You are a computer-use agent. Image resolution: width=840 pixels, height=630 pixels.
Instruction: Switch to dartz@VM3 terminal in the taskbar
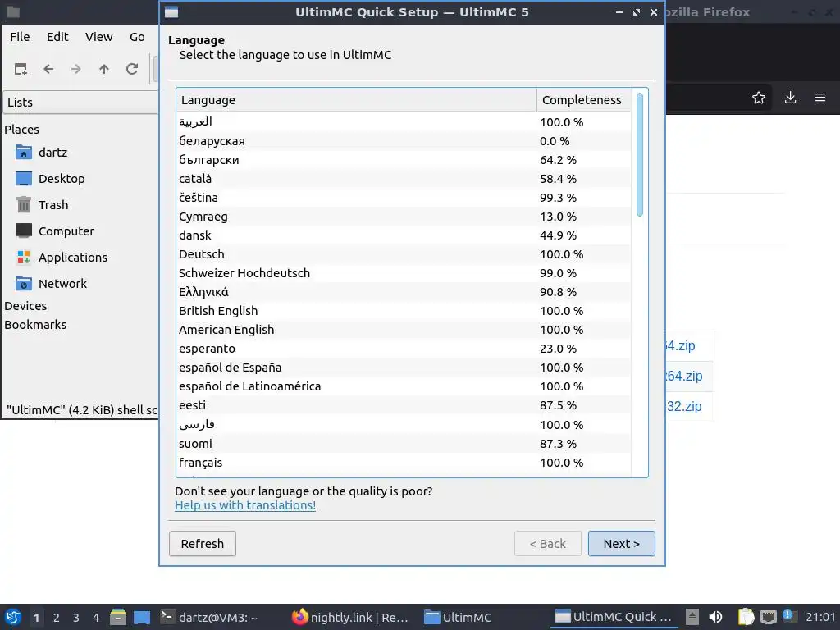point(210,617)
